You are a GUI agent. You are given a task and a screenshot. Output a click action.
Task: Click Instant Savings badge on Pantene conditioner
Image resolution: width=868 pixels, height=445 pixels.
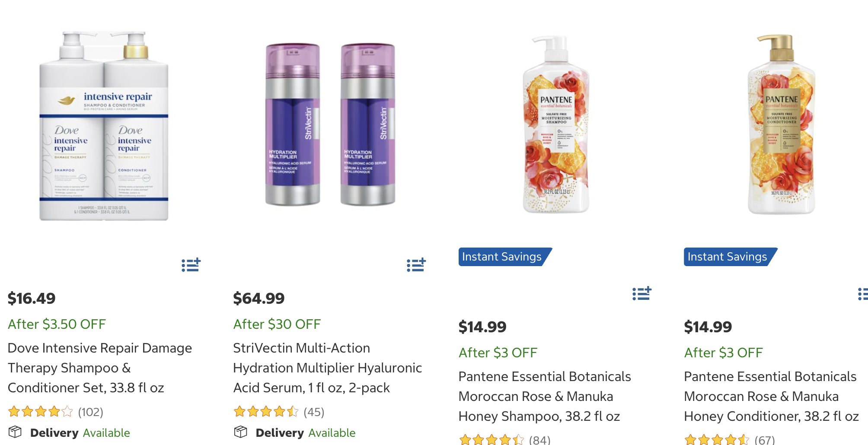(x=729, y=257)
